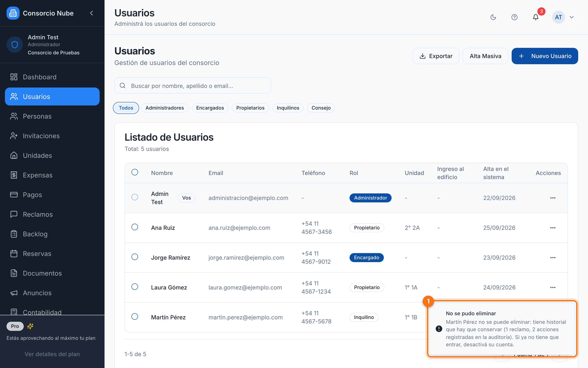Toggle the select-all checkbox in table header
The height and width of the screenshot is (368, 588).
pyautogui.click(x=135, y=172)
